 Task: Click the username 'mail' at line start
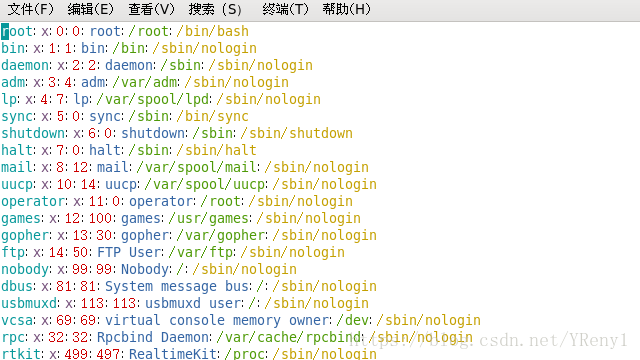tap(17, 167)
